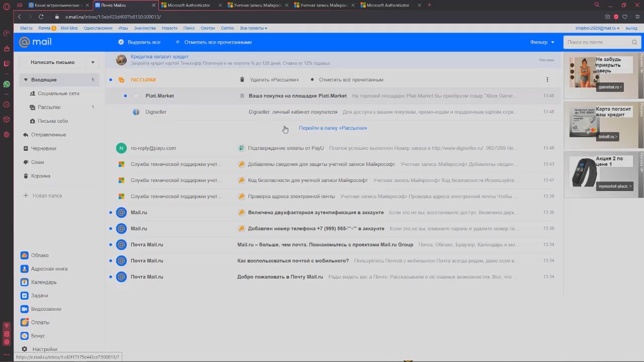Click the Настройки gear icon
The height and width of the screenshot is (362, 644).
coord(24,349)
